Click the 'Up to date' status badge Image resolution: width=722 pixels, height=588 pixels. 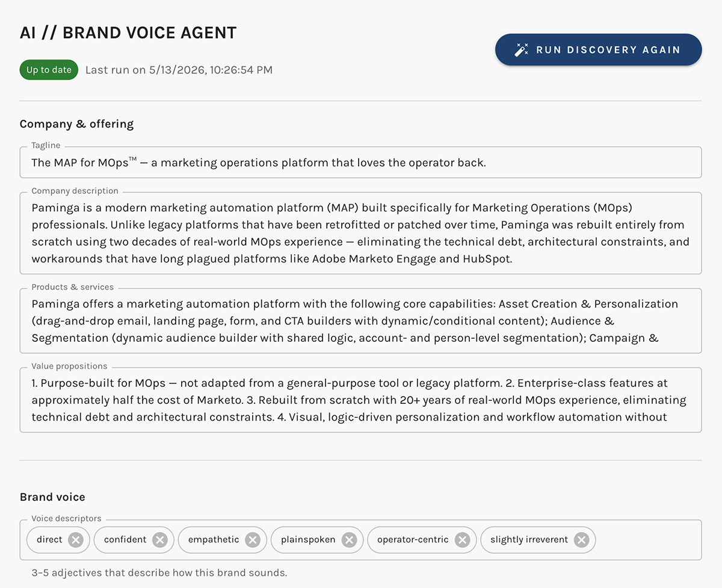click(x=49, y=70)
